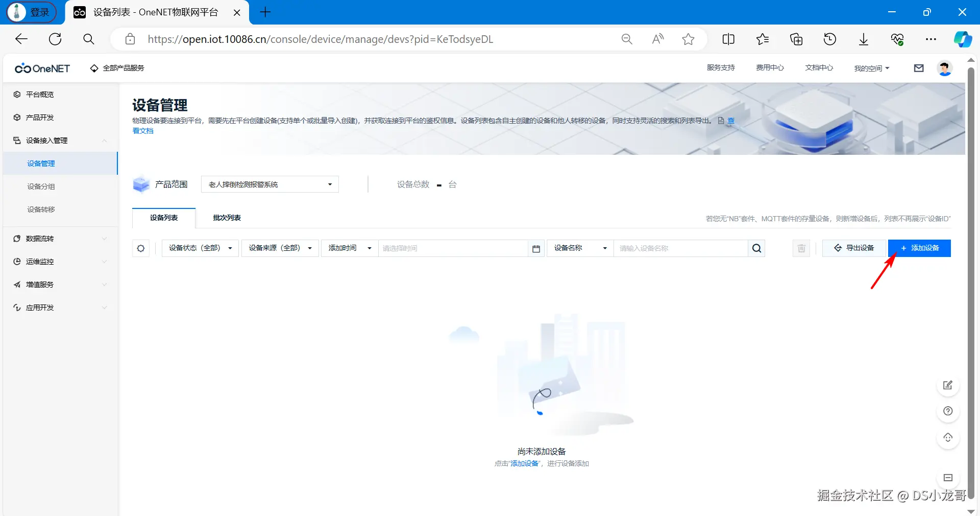The height and width of the screenshot is (516, 980).
Task: Click the 导出设备 button
Action: pos(854,248)
